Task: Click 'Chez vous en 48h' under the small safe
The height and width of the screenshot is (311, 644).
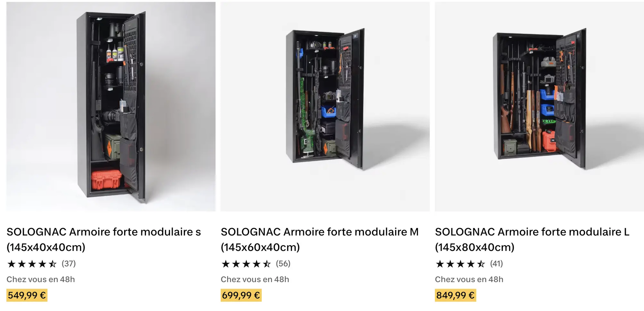Action: tap(41, 279)
